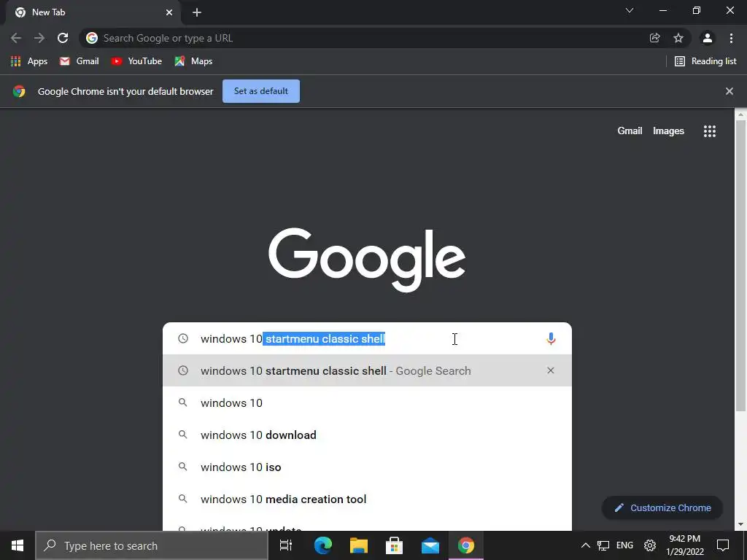Open the Reading list panel
The width and height of the screenshot is (747, 560).
(x=705, y=61)
